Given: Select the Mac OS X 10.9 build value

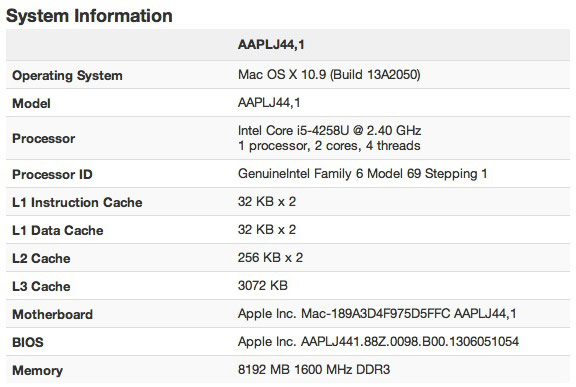Looking at the screenshot, I should point(329,75).
